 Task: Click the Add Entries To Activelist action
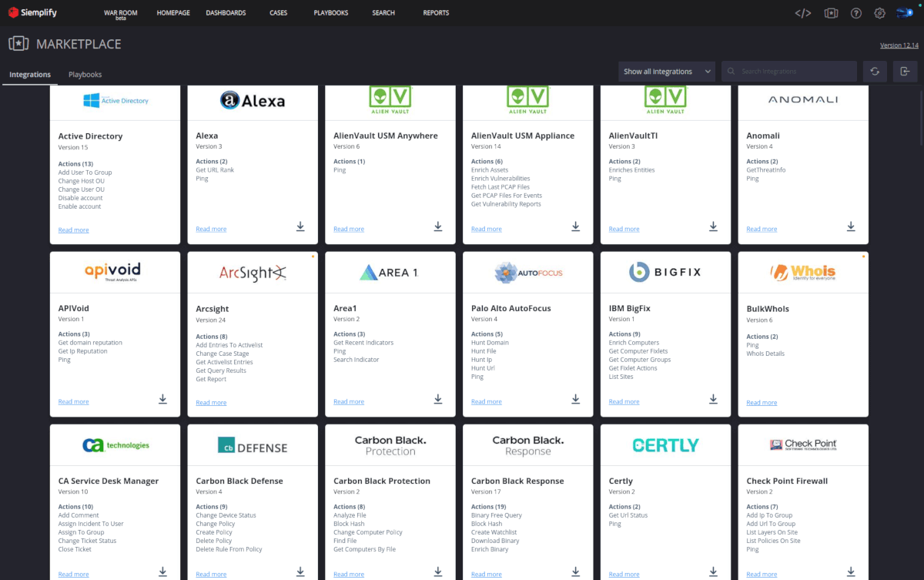229,345
